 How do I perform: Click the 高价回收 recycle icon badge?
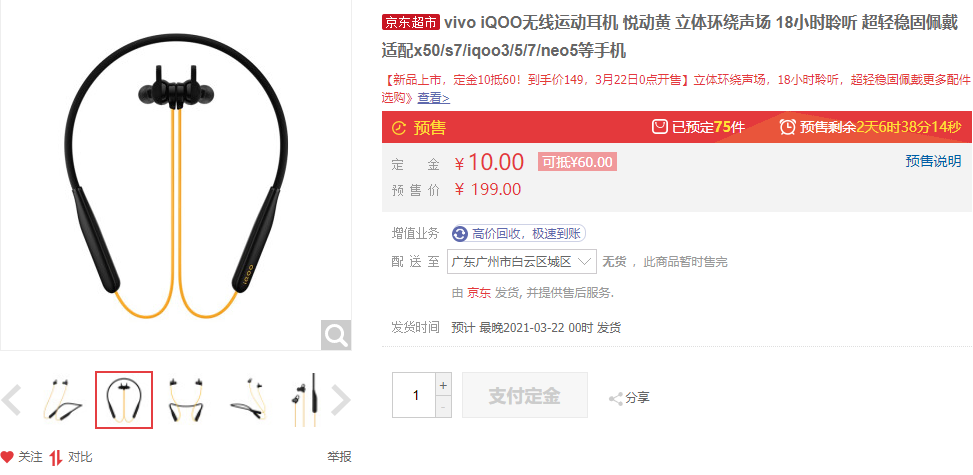click(460, 233)
